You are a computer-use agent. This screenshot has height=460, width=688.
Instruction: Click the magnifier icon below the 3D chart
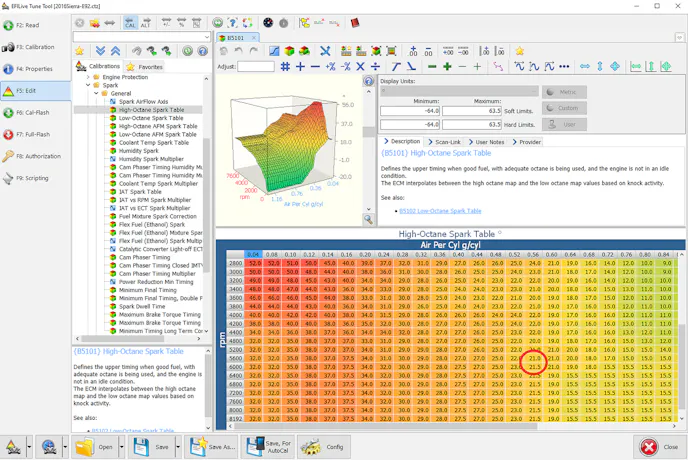click(x=368, y=220)
